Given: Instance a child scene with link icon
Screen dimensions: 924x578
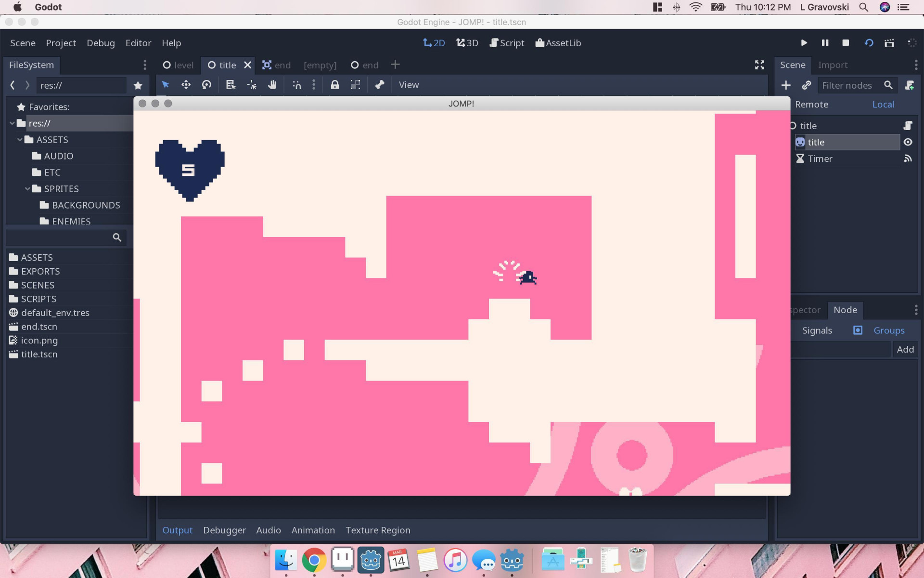Looking at the screenshot, I should (807, 85).
